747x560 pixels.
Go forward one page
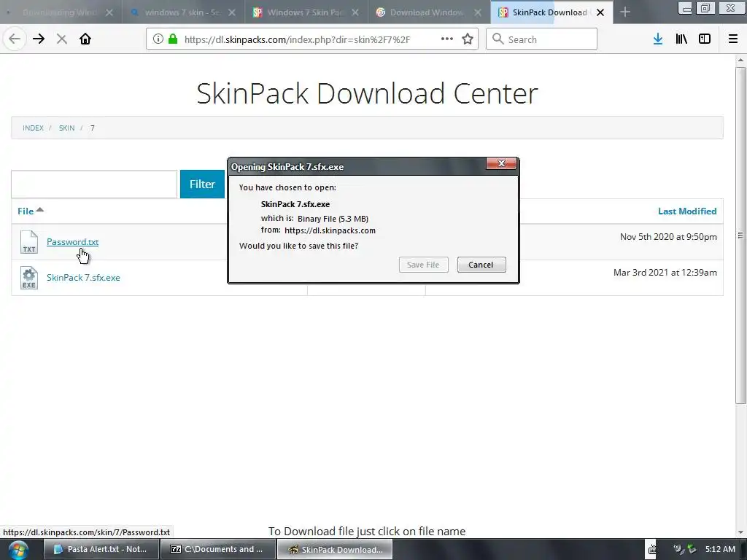pos(39,39)
